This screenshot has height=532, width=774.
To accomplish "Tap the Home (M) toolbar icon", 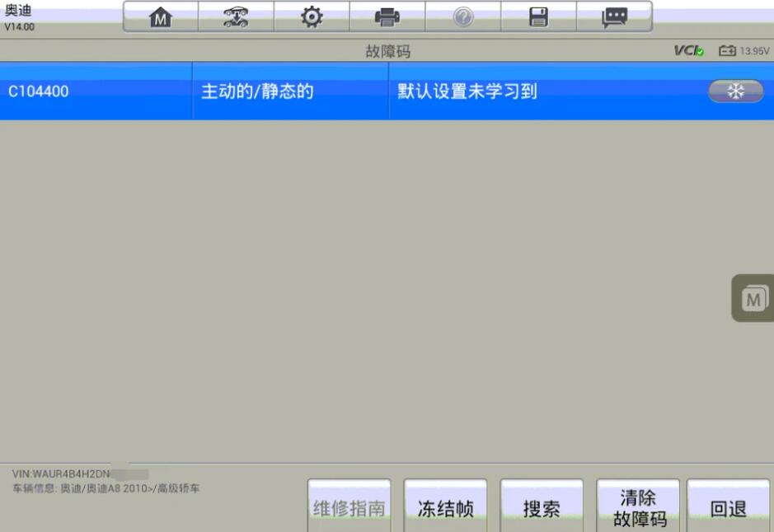I will (x=160, y=17).
